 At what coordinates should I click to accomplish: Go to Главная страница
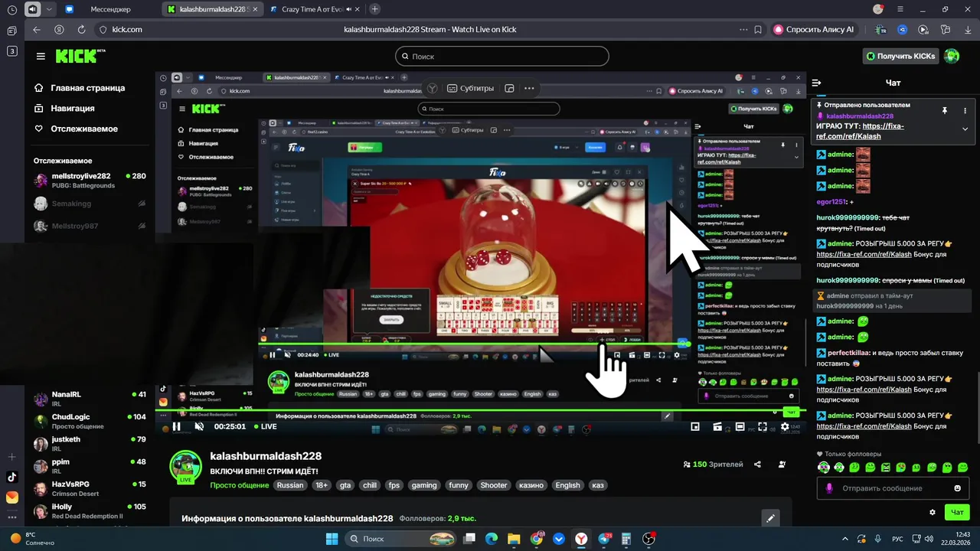[x=80, y=88]
